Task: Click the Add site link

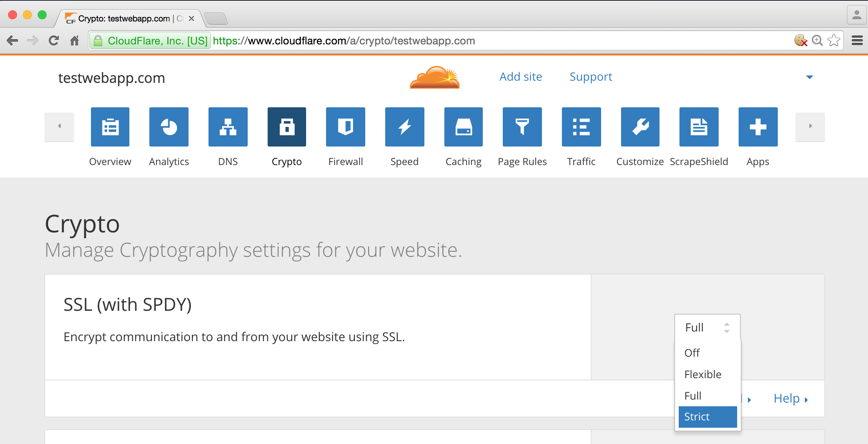Action: tap(521, 77)
